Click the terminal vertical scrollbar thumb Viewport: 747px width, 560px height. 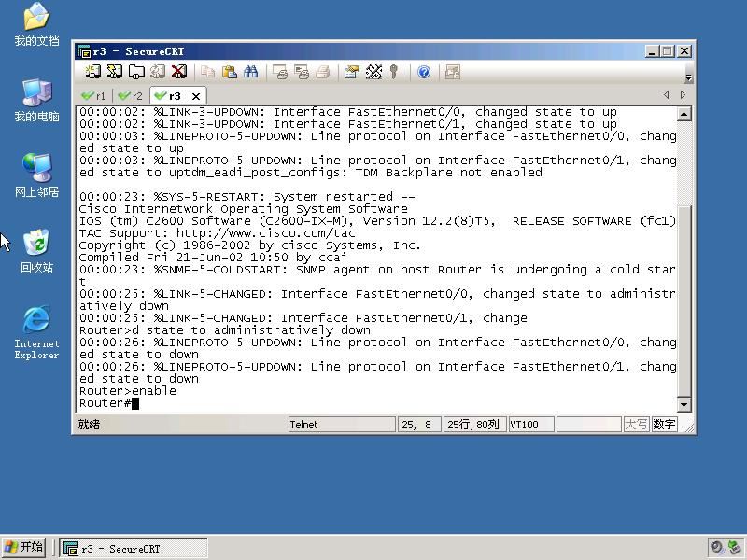(x=684, y=302)
